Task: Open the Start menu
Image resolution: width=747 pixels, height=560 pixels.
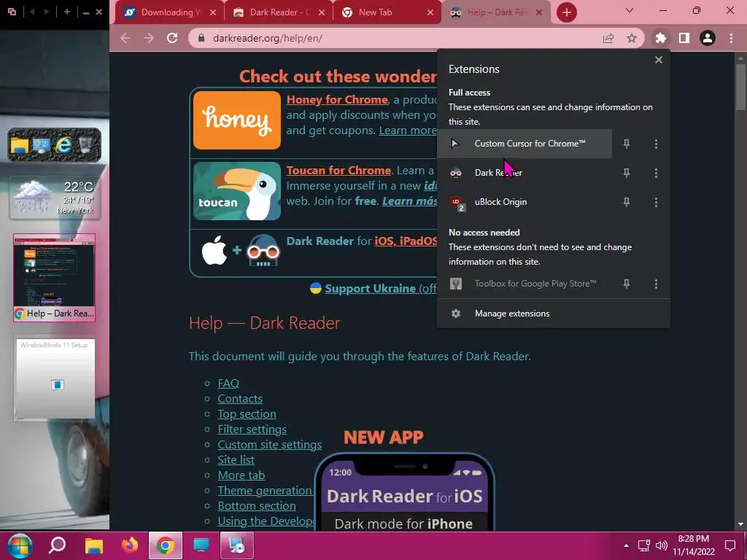Action: pyautogui.click(x=20, y=545)
